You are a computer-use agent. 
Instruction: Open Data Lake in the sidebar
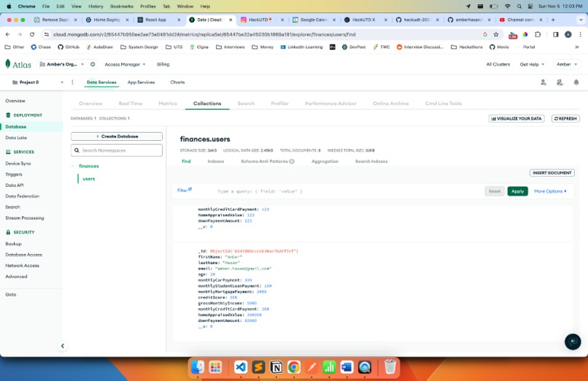click(x=16, y=138)
